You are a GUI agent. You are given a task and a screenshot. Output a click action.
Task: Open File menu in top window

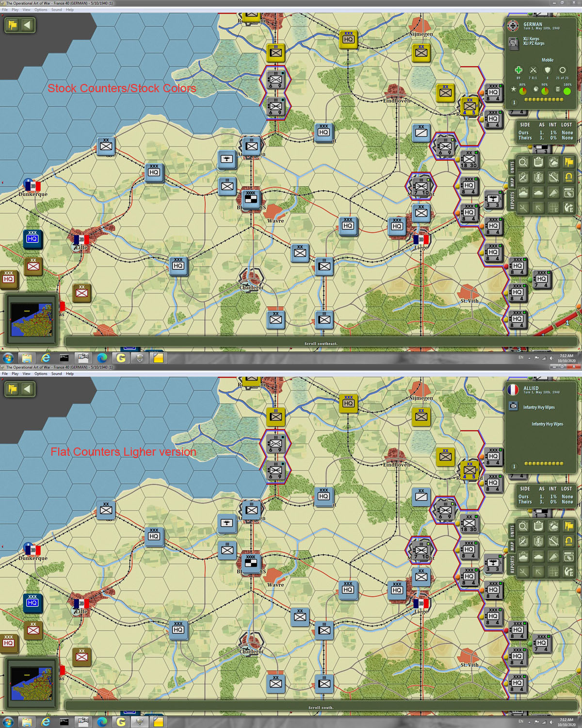(x=5, y=10)
